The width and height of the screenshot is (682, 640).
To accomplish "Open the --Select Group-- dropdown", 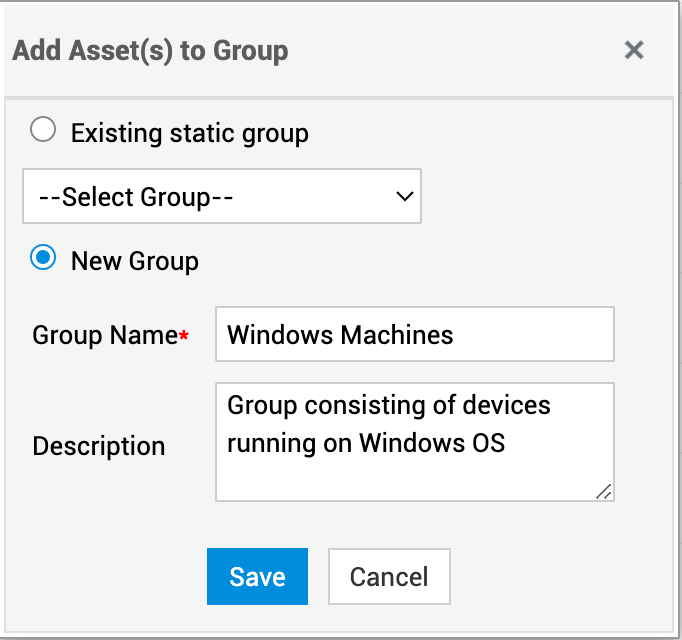I will tap(221, 196).
